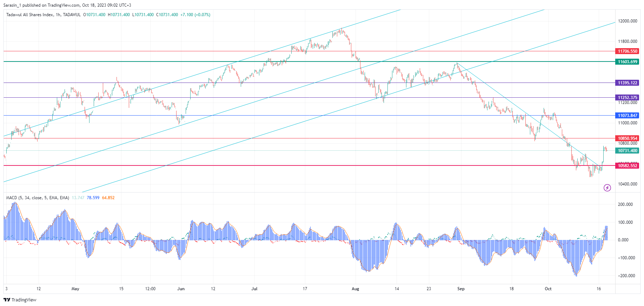Screen dimensions: 644x306
Task: Click the low value L10731.400
Action: coord(143,15)
